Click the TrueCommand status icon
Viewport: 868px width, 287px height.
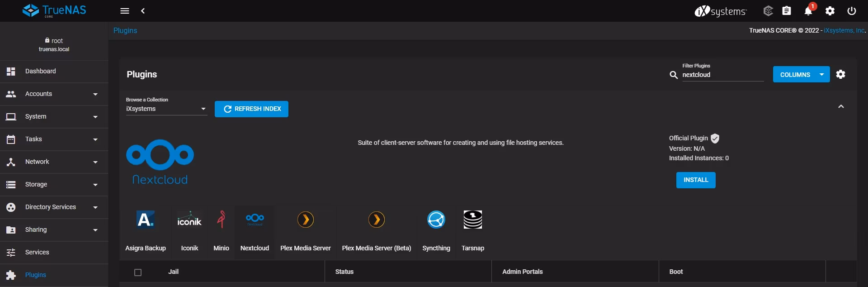coord(768,11)
